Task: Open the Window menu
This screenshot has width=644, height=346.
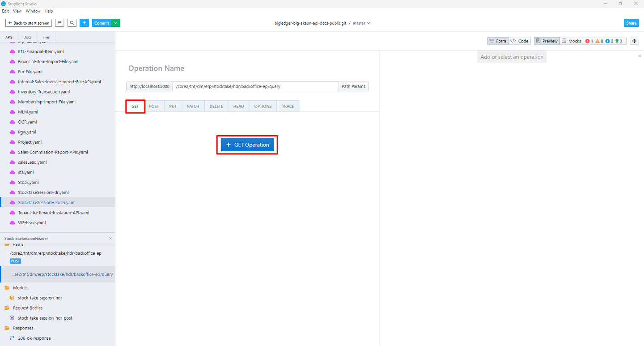Action: tap(33, 11)
